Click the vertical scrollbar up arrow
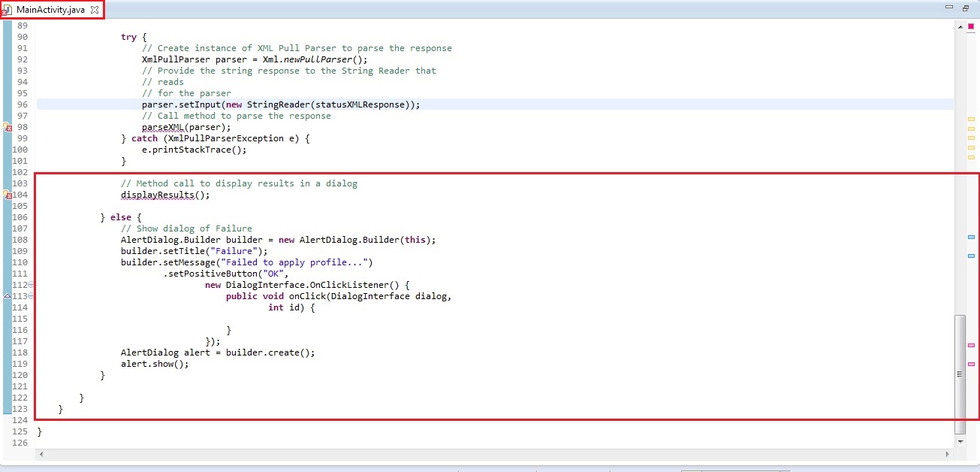The image size is (980, 472). click(x=960, y=26)
